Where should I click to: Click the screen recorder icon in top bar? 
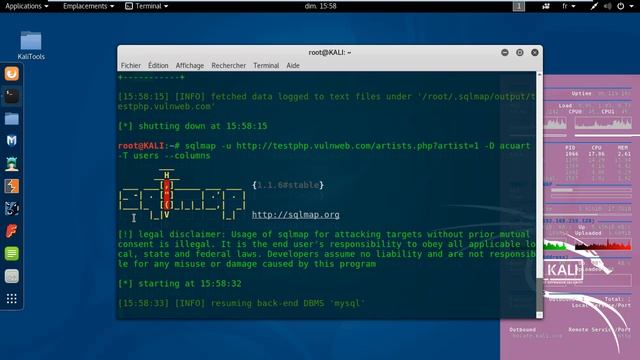(546, 6)
